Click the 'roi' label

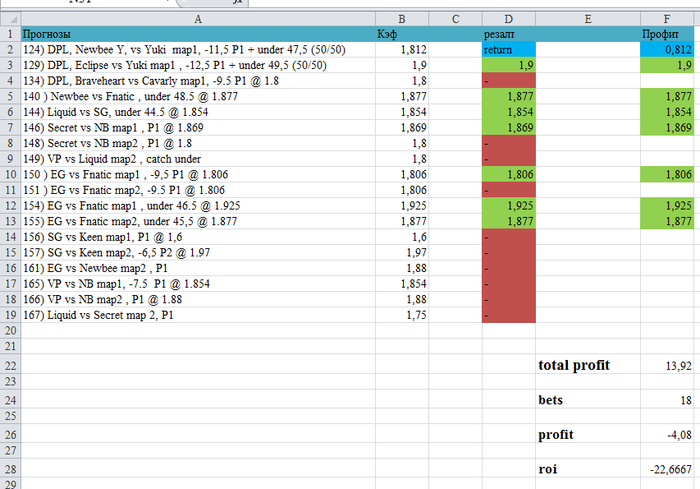point(548,469)
